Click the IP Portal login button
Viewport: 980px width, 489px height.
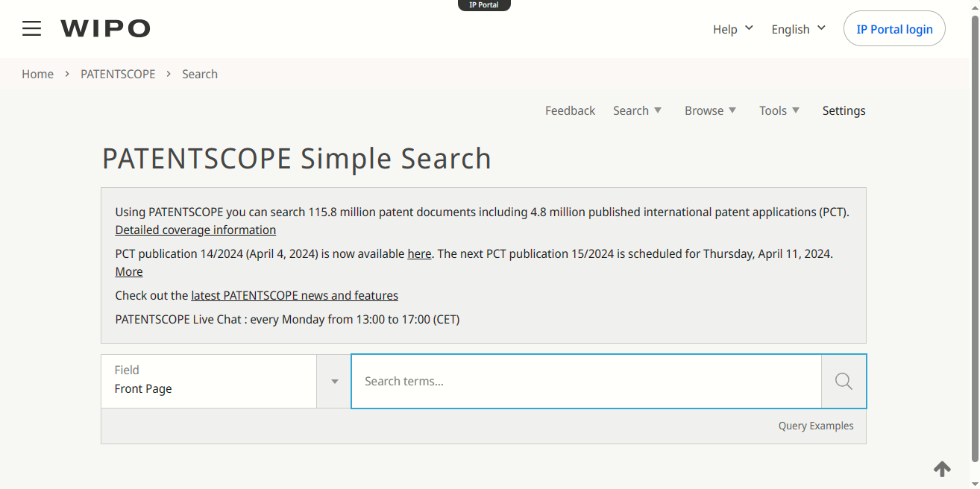click(x=894, y=29)
